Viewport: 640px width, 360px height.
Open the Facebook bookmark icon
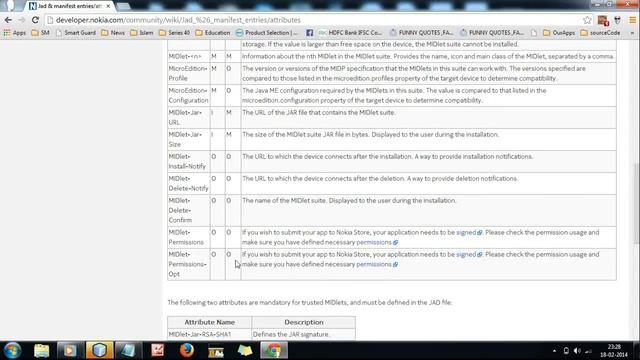pos(309,33)
